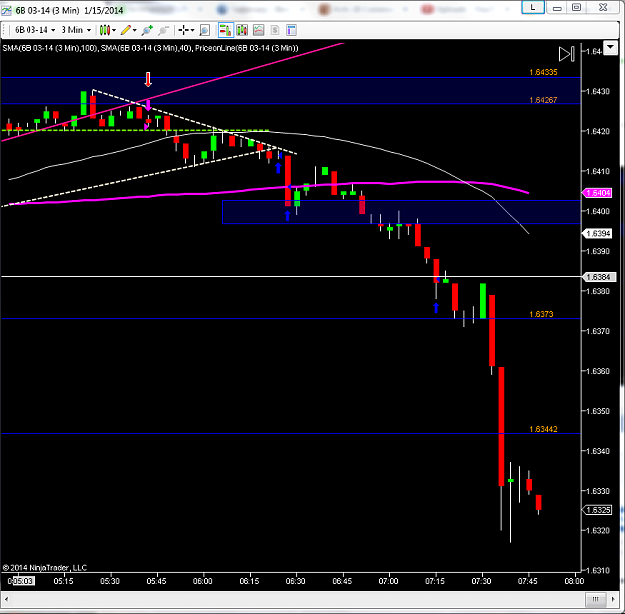Select the 1.84335 level label
The image size is (625, 614).
pyautogui.click(x=543, y=72)
